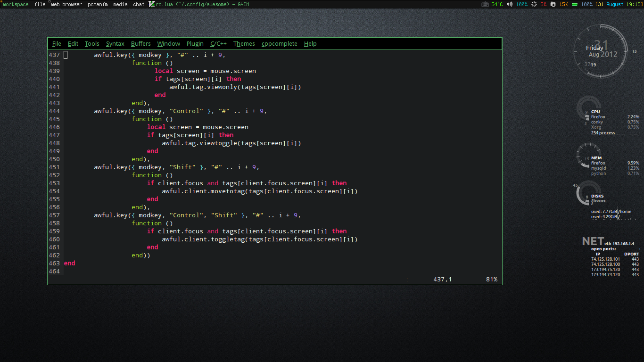Open the Buffers menu

tap(140, 43)
